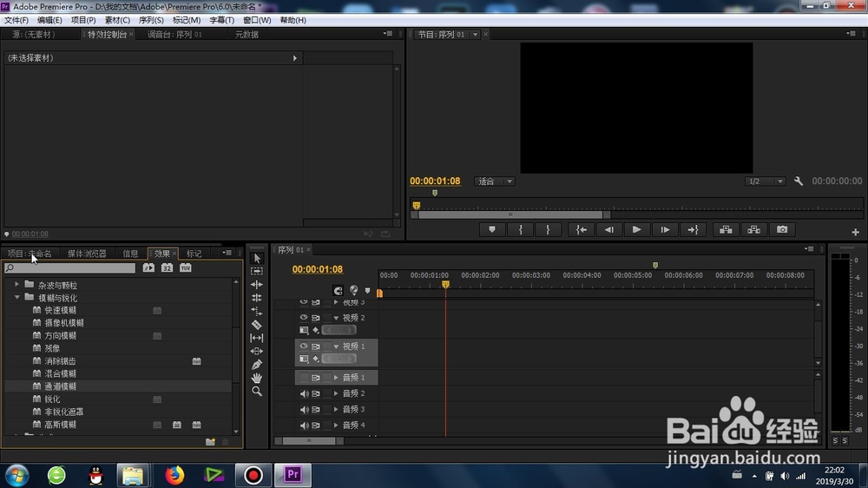
Task: Select the Ripple Edit tool
Action: [257, 284]
